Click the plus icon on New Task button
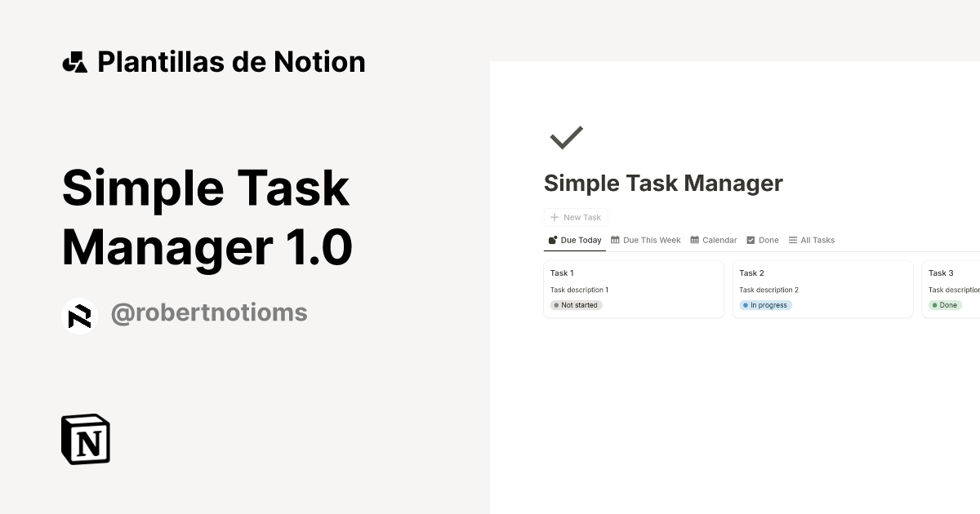 [x=553, y=217]
